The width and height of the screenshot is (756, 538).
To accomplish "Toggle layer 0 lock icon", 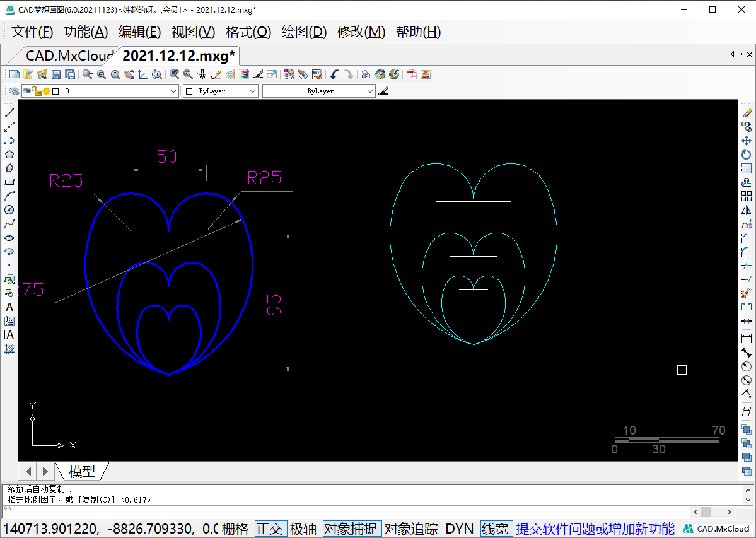I will (x=37, y=91).
